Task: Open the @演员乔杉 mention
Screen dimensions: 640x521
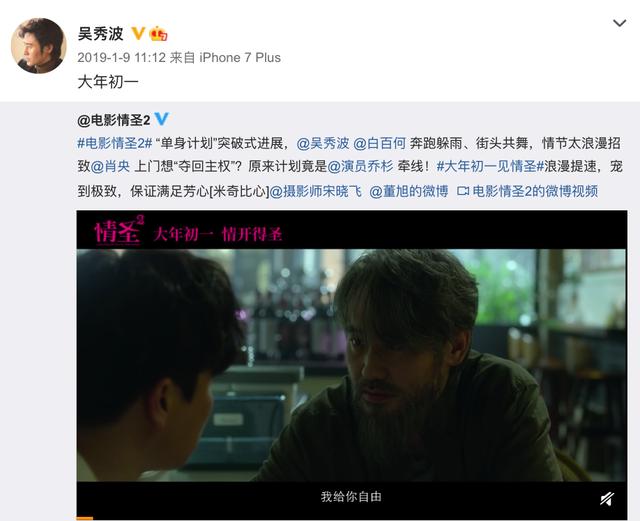Action: (x=360, y=167)
